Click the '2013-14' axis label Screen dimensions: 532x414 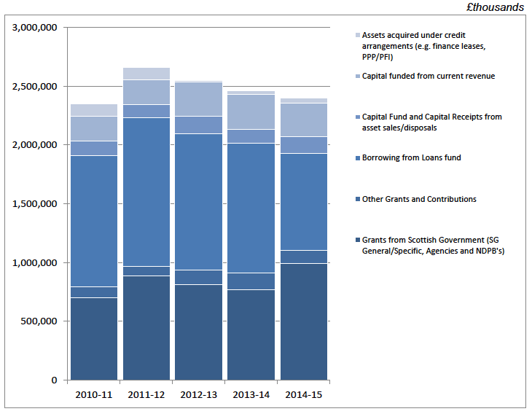[x=251, y=395]
